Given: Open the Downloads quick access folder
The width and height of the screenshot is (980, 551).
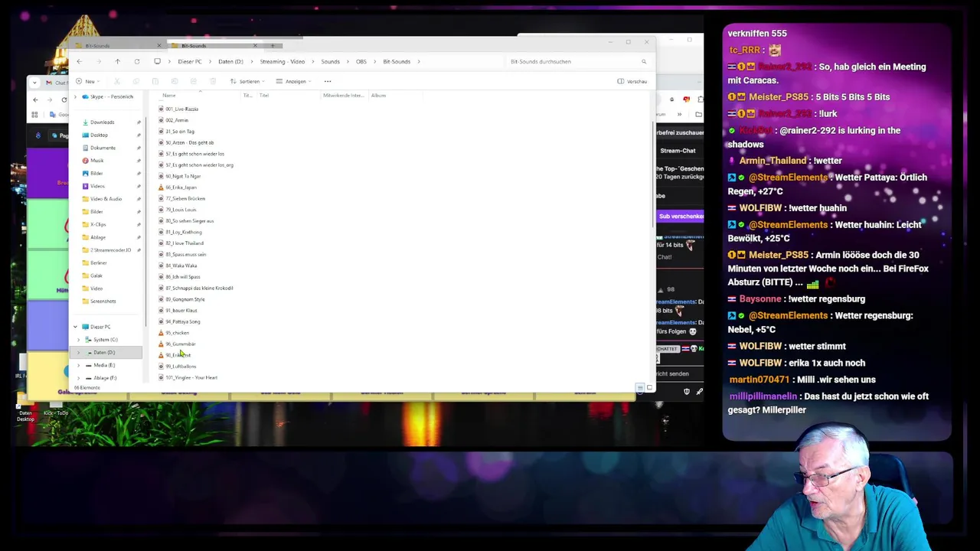Looking at the screenshot, I should click(102, 122).
